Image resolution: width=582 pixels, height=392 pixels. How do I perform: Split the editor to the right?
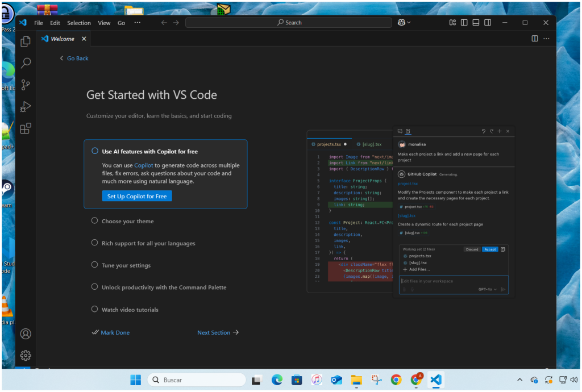pos(534,39)
